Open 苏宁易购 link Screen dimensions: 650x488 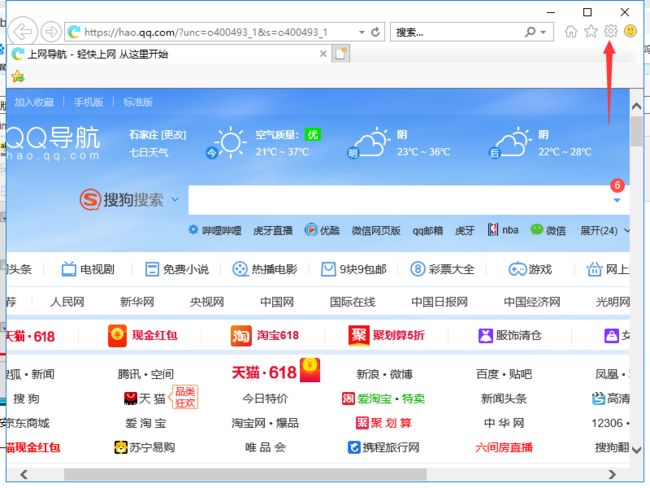click(145, 447)
